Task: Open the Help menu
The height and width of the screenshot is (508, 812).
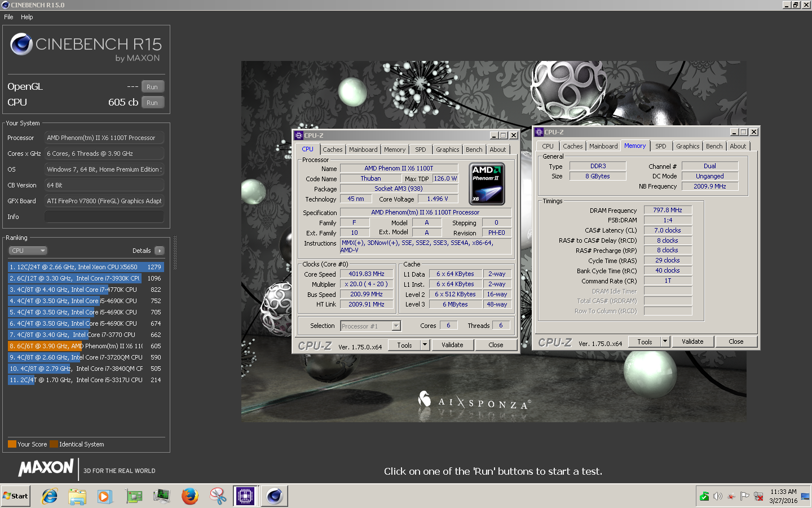Action: [27, 17]
